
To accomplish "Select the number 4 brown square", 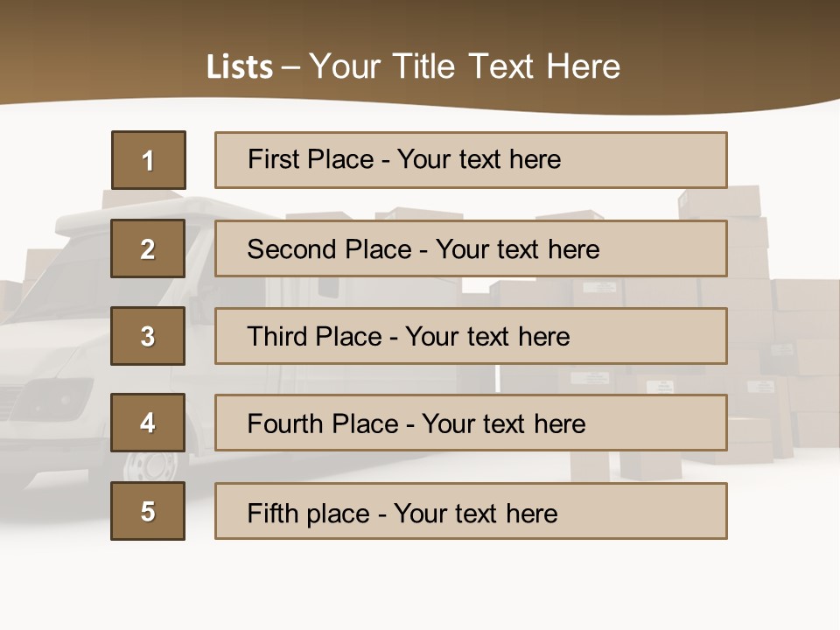I will [x=148, y=423].
